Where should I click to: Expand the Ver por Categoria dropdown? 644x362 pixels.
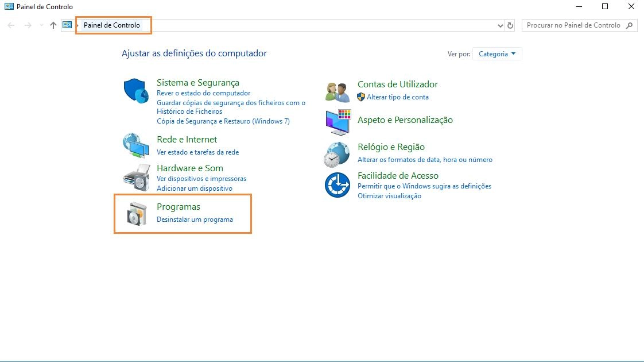coord(497,54)
